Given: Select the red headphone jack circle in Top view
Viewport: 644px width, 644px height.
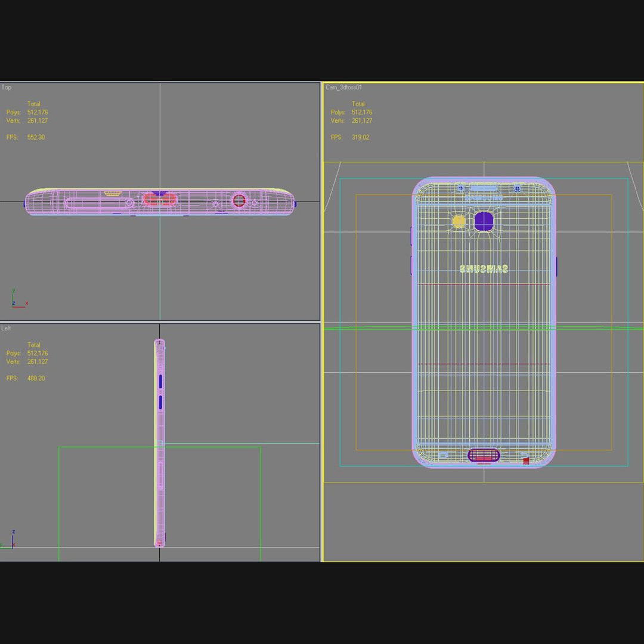Looking at the screenshot, I should pyautogui.click(x=239, y=201).
